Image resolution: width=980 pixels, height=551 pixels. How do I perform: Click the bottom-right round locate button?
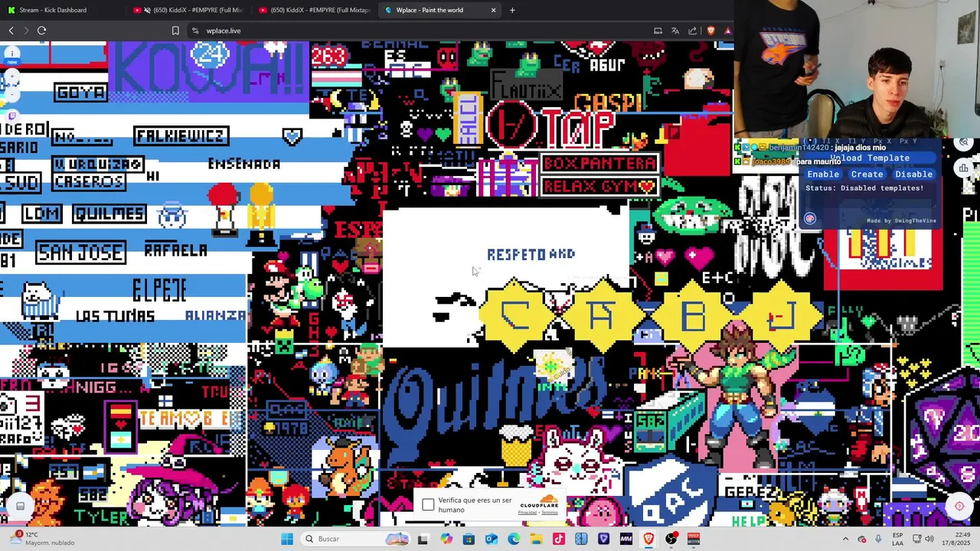click(959, 506)
